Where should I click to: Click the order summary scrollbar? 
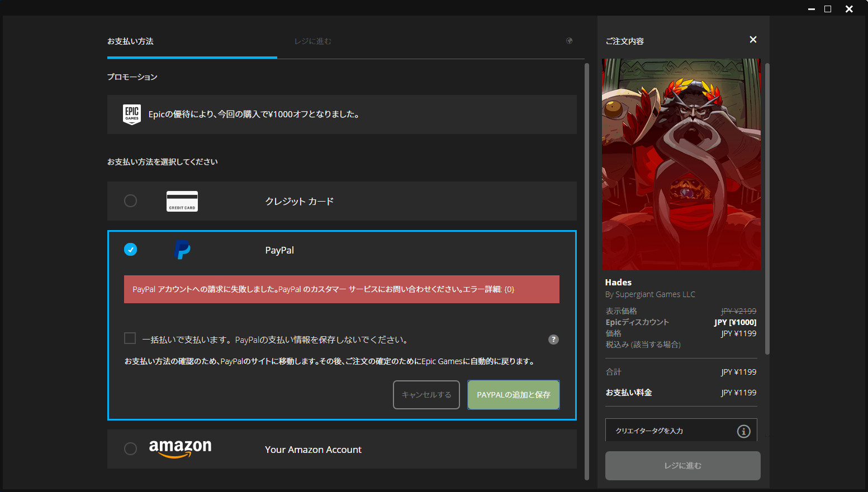coord(767,208)
